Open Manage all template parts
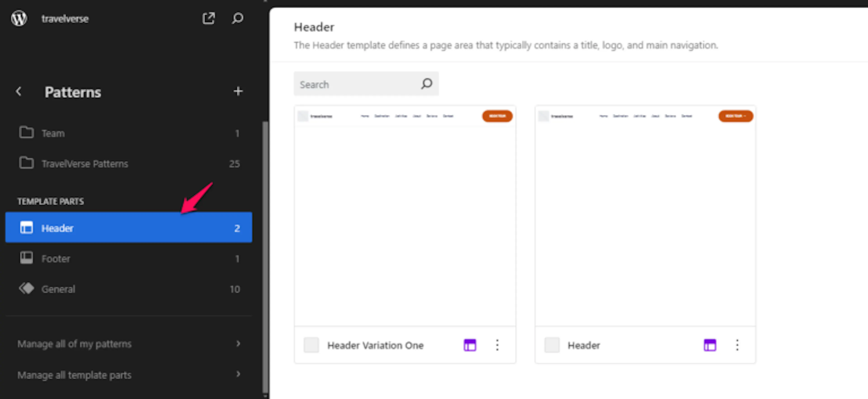This screenshot has width=868, height=399. pyautogui.click(x=129, y=375)
